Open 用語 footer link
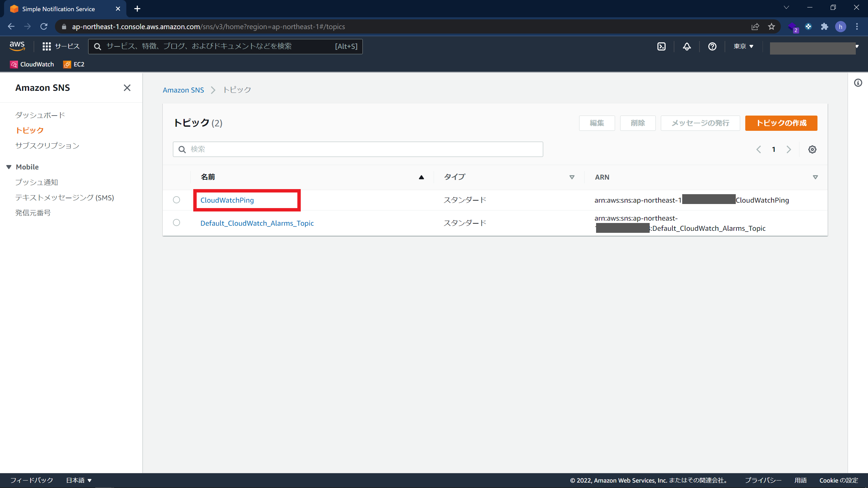The image size is (868, 488). (801, 480)
